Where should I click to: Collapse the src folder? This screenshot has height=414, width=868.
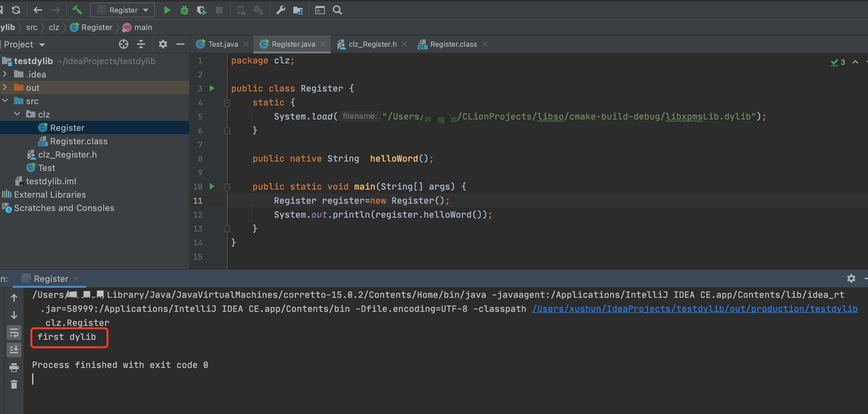5,101
